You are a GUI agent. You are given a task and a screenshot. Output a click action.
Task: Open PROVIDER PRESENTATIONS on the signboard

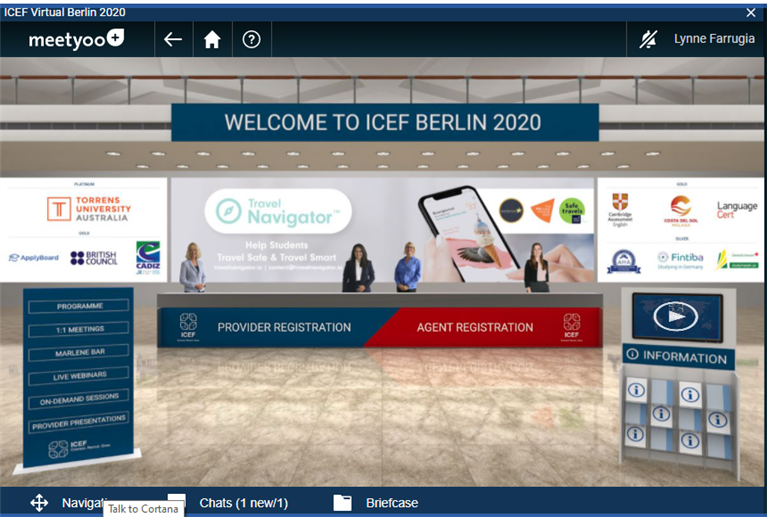pos(79,423)
